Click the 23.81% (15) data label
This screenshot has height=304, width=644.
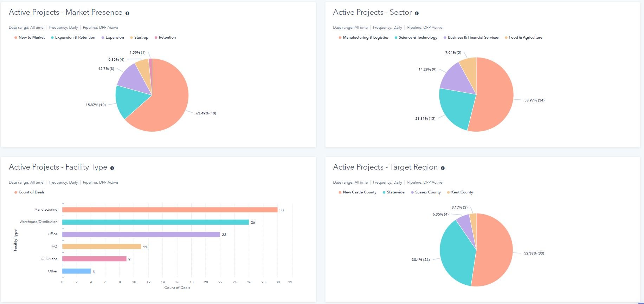(425, 119)
